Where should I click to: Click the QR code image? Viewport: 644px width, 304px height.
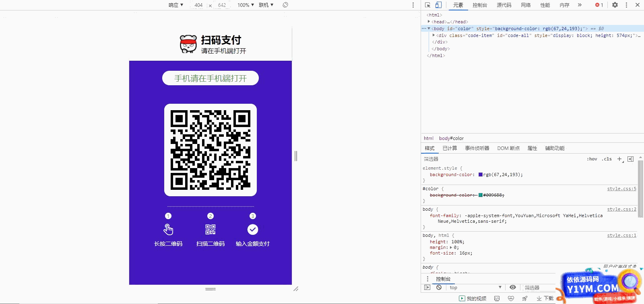coord(211,150)
